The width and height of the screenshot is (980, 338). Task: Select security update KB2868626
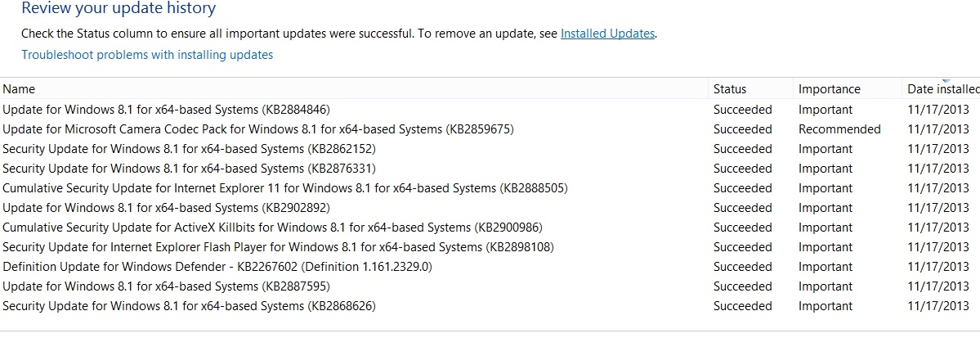[x=189, y=306]
